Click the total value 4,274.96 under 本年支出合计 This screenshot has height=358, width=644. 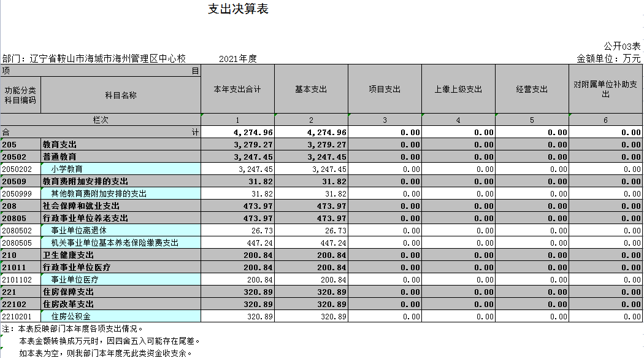237,132
